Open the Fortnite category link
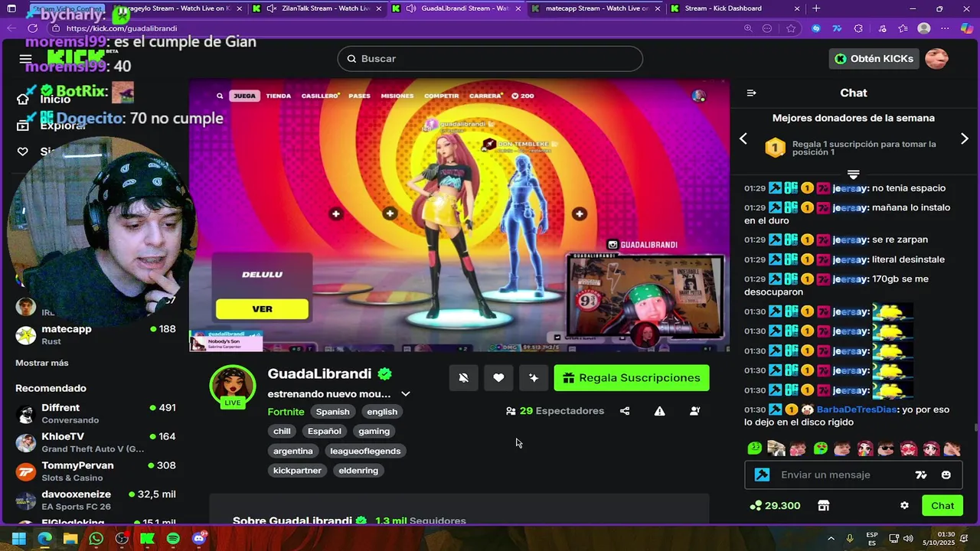 tap(286, 412)
